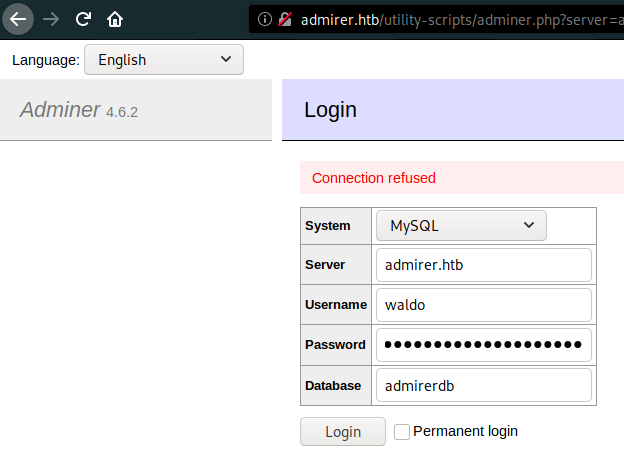Click the Language label text
The image size is (624, 465).
pos(46,60)
